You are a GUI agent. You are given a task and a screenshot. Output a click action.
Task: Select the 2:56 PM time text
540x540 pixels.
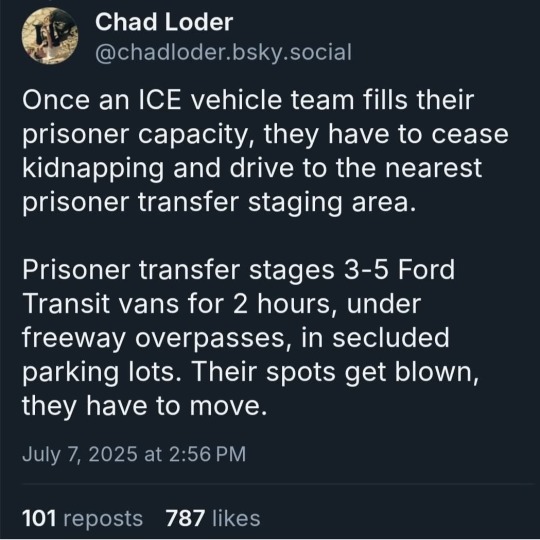pyautogui.click(x=208, y=454)
